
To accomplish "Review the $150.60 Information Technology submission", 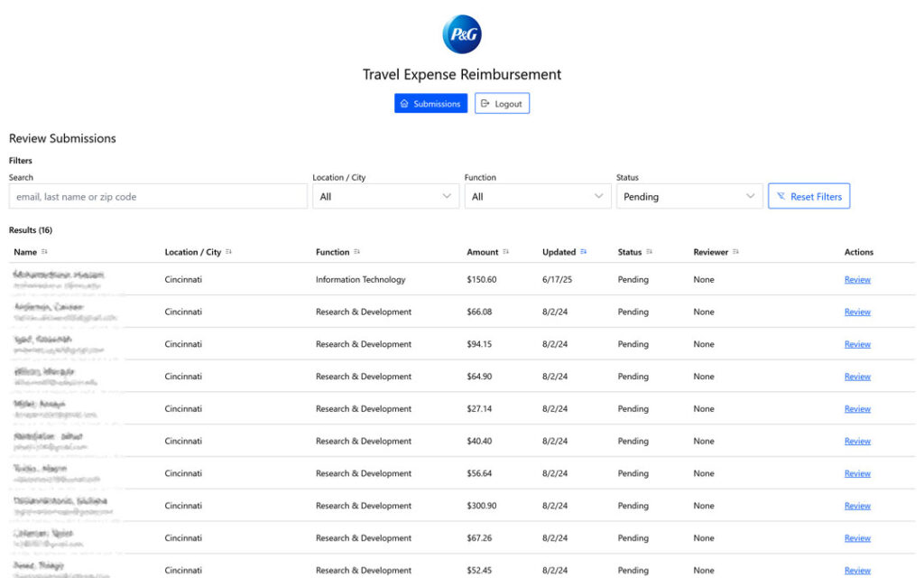I will (x=857, y=280).
